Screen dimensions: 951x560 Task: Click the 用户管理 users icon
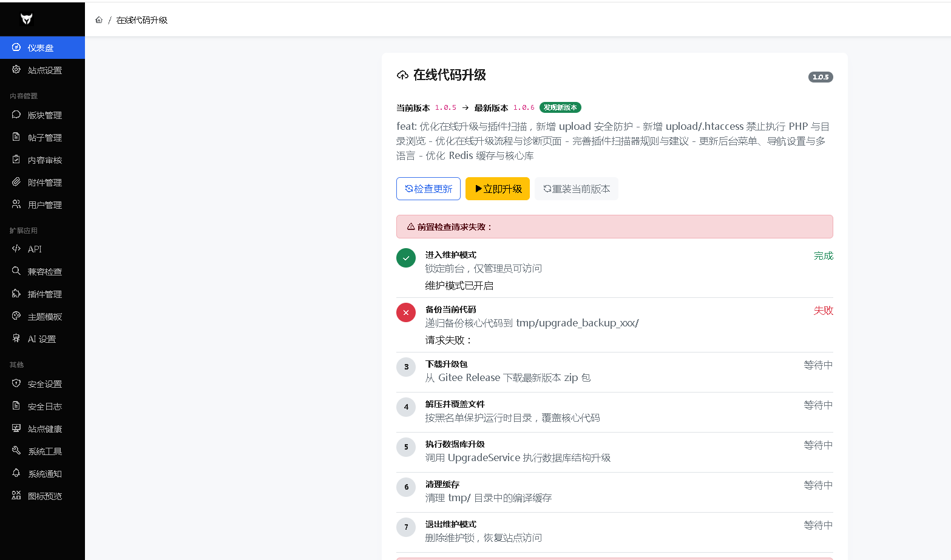[16, 204]
